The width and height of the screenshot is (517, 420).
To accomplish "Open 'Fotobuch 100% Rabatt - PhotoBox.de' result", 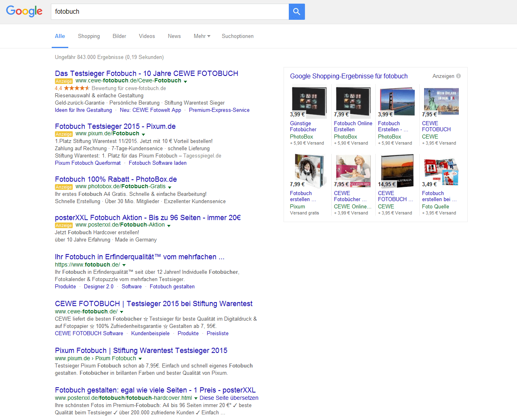I will [x=116, y=179].
